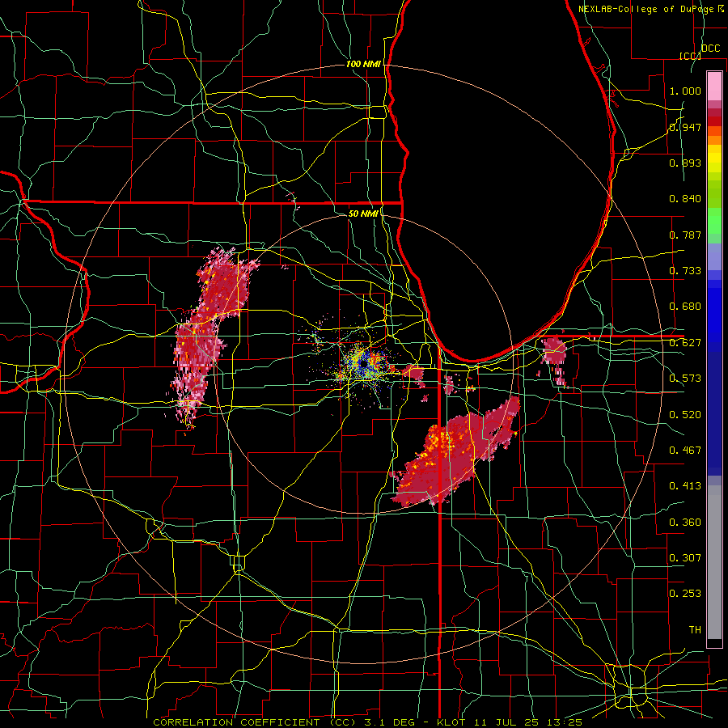Click the CORRELATION COEFFICIENT (CC) caption text
The image size is (728, 728).
tap(255, 722)
